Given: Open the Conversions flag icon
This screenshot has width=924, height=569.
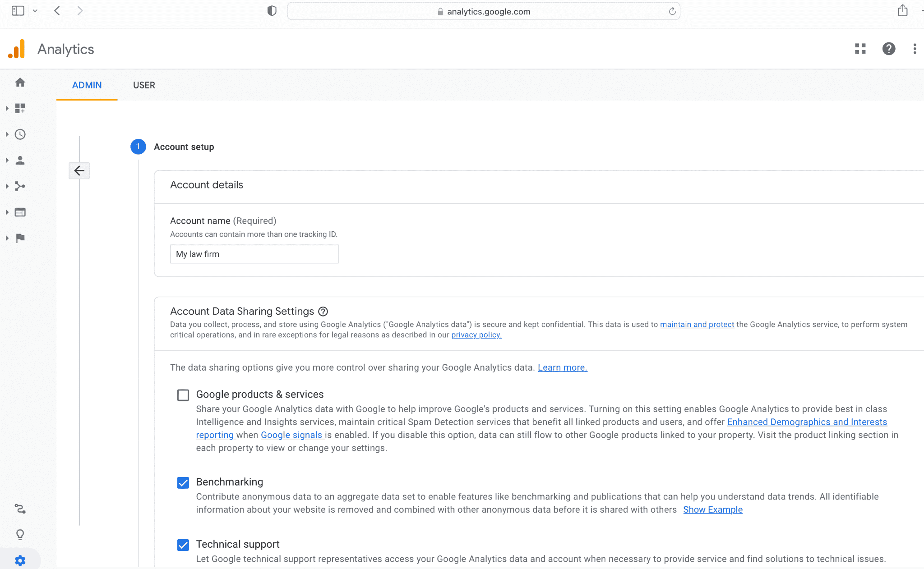Looking at the screenshot, I should [20, 238].
